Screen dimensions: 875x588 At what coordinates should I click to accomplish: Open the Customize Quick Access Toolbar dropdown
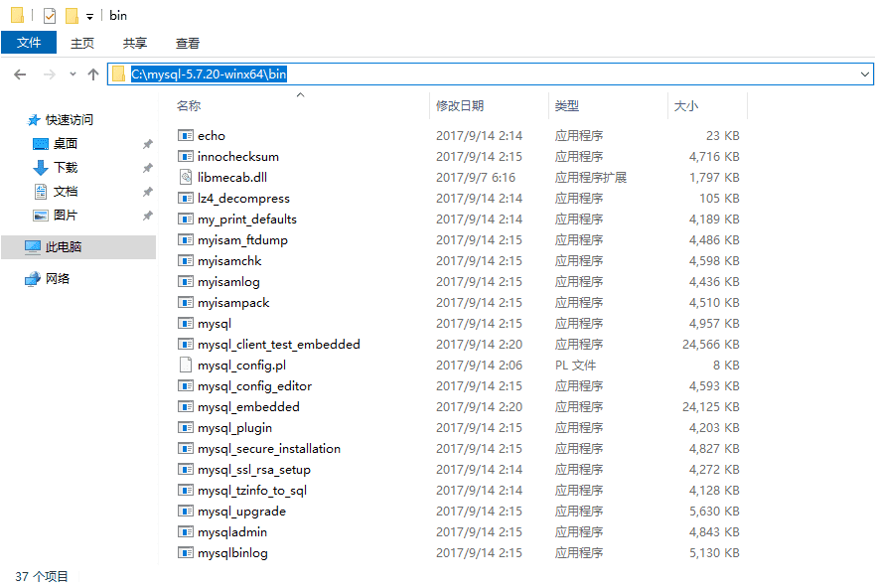coord(89,17)
